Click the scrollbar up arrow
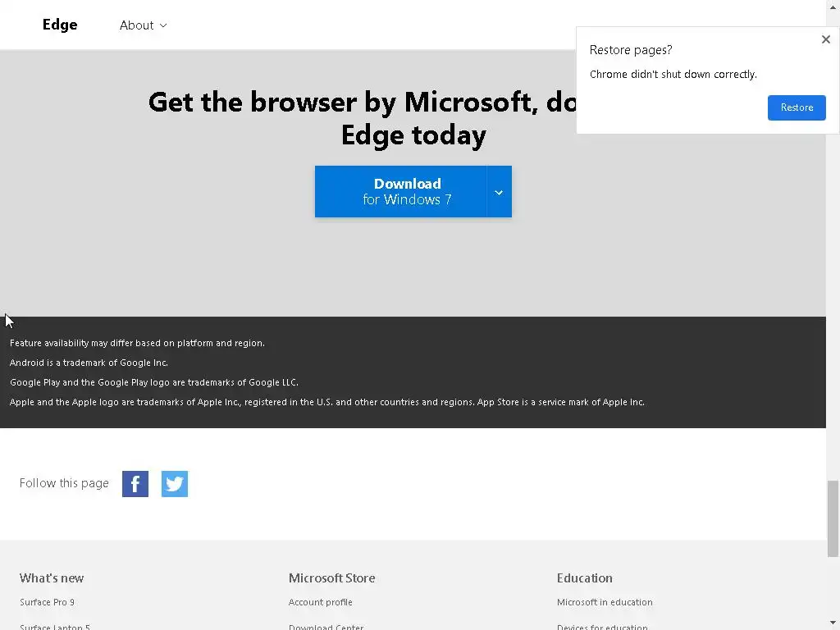The image size is (840, 630). tap(833, 6)
